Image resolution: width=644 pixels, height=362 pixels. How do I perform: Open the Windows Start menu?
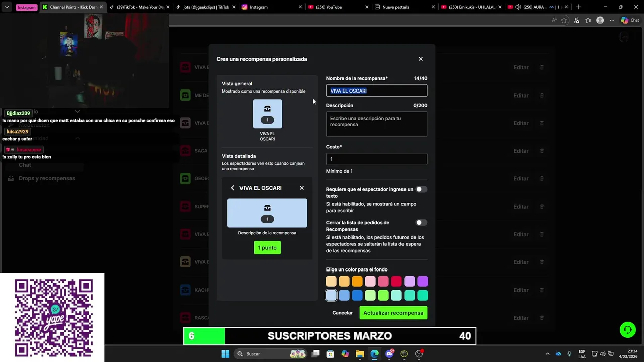point(225,354)
